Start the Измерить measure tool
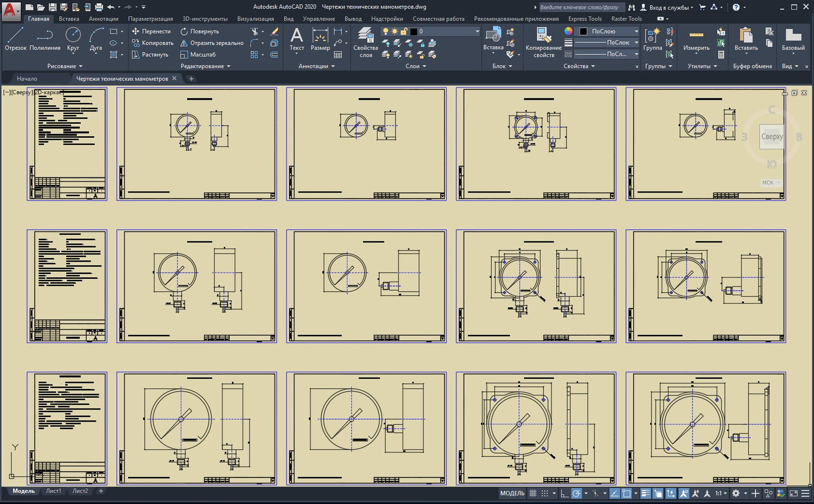This screenshot has width=814, height=504. (696, 39)
